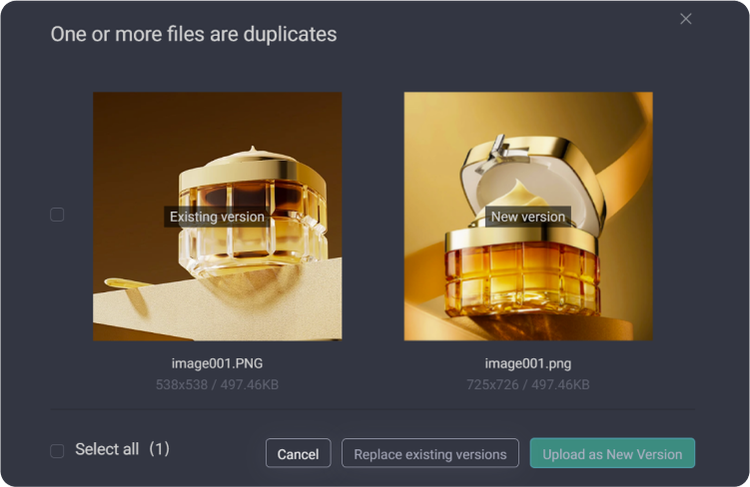Click the Cancel button
Screen dimensions: 750x487
[298, 453]
